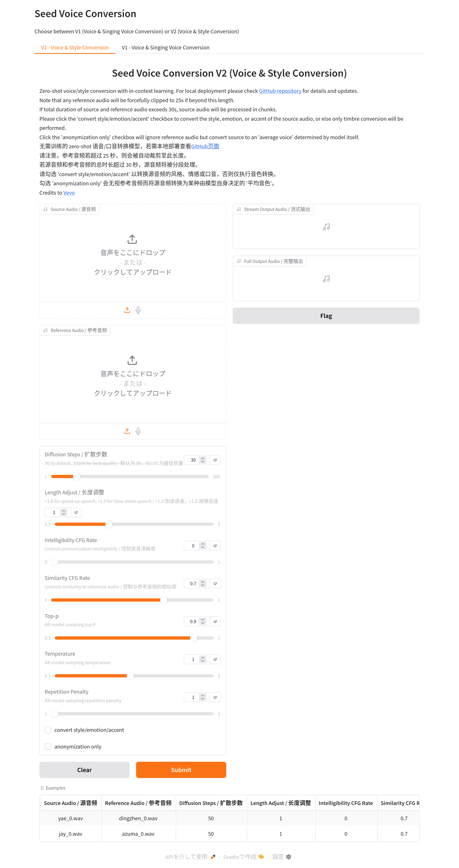Load the yae_0.wav example row
This screenshot has height=868, width=459.
click(70, 818)
